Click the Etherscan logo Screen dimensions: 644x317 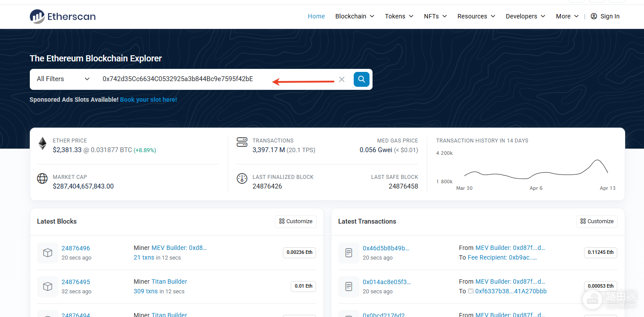coord(63,17)
